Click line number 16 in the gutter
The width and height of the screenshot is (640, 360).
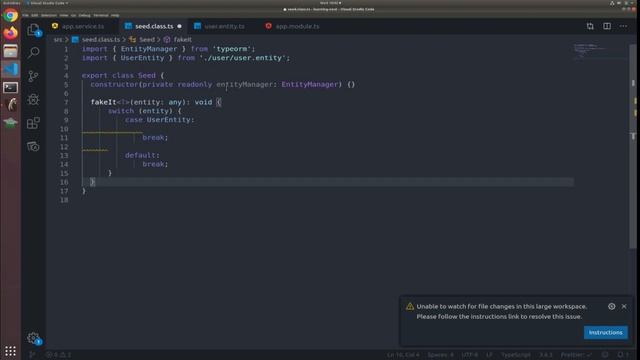click(x=64, y=182)
